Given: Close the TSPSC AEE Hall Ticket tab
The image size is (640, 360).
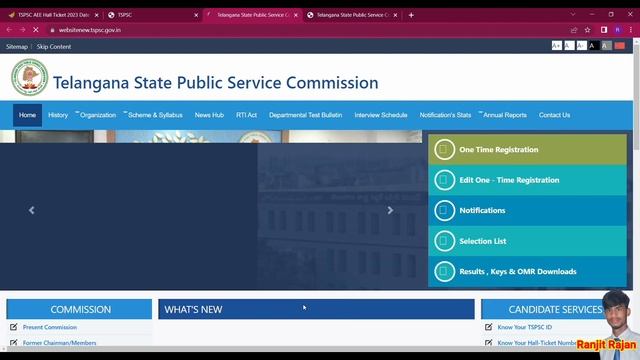Looking at the screenshot, I should (x=96, y=15).
